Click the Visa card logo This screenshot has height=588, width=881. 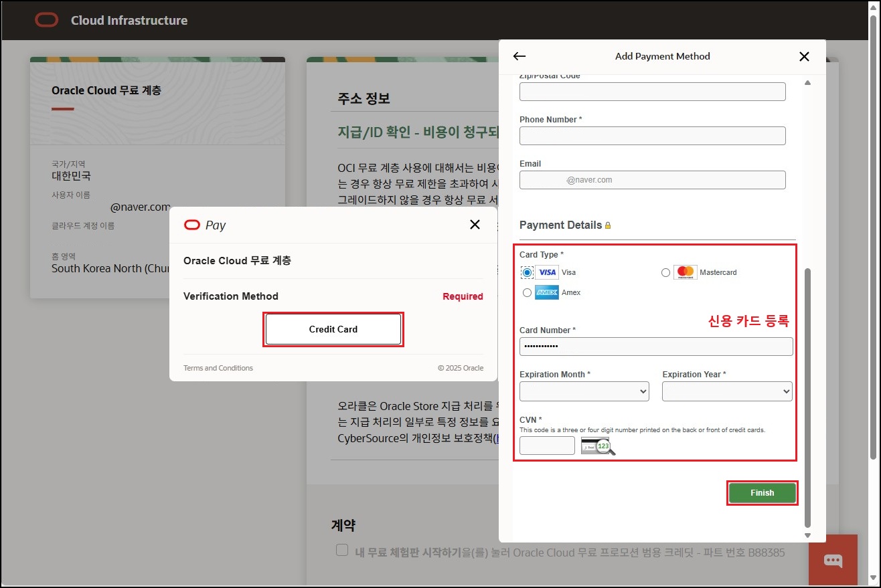click(x=547, y=272)
